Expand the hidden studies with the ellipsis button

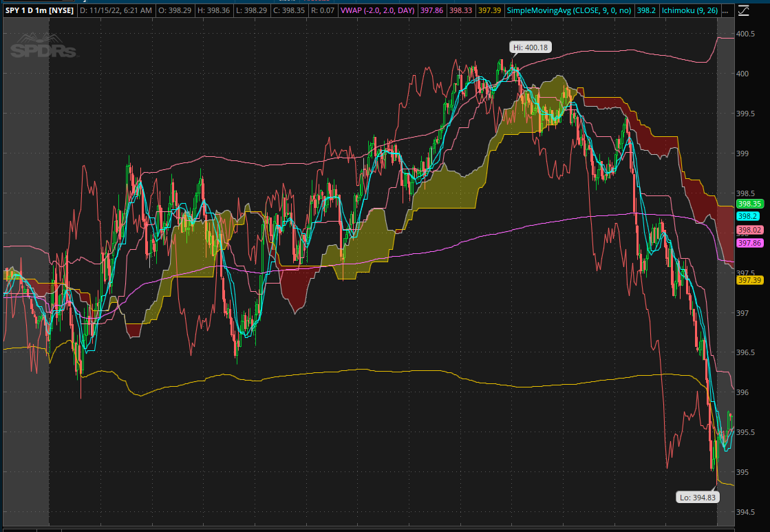[x=726, y=10]
